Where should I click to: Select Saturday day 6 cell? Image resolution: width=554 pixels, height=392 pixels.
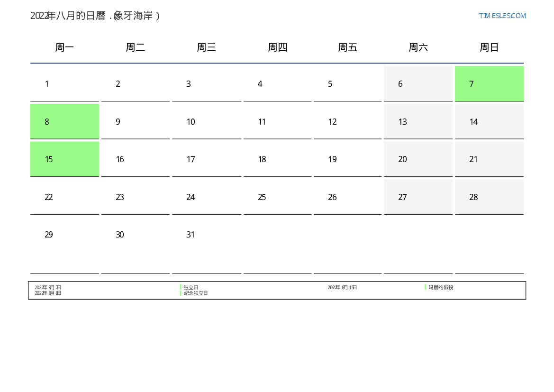coord(418,84)
